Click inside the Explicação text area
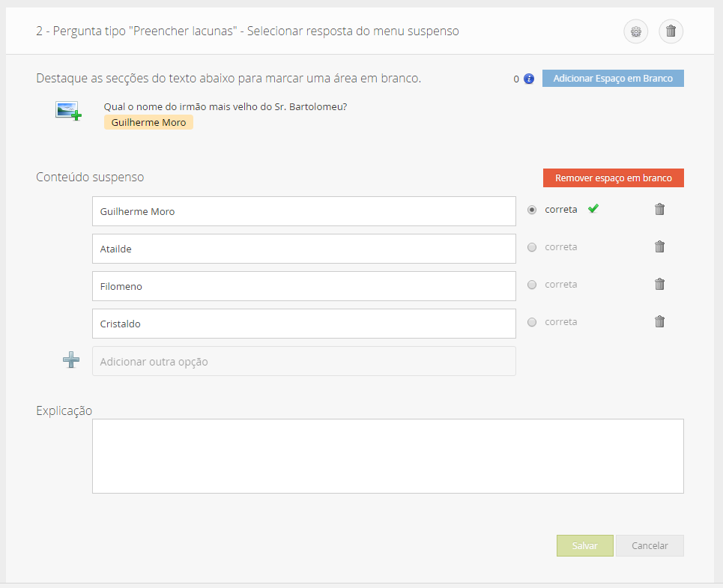The image size is (723, 588). point(387,455)
